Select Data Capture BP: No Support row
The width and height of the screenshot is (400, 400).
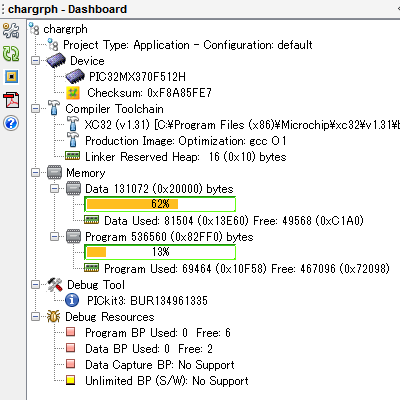point(160,365)
